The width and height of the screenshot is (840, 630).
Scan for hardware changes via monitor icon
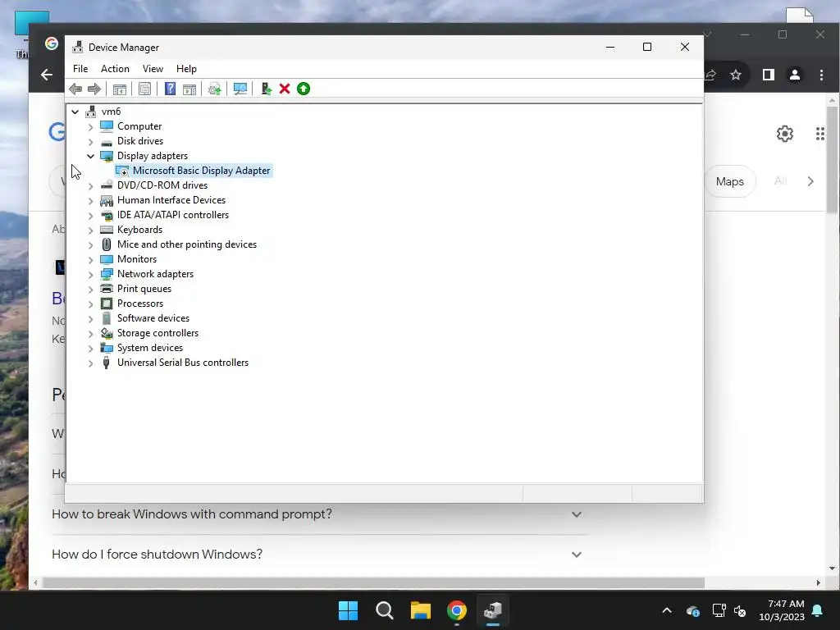coord(240,89)
